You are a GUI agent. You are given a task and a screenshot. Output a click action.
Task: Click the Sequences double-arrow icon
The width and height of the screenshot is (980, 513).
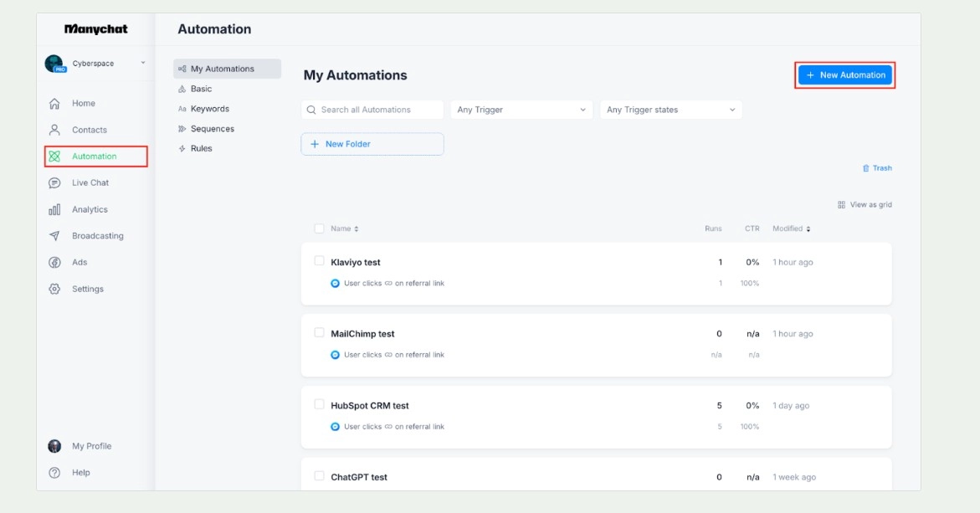(x=182, y=129)
